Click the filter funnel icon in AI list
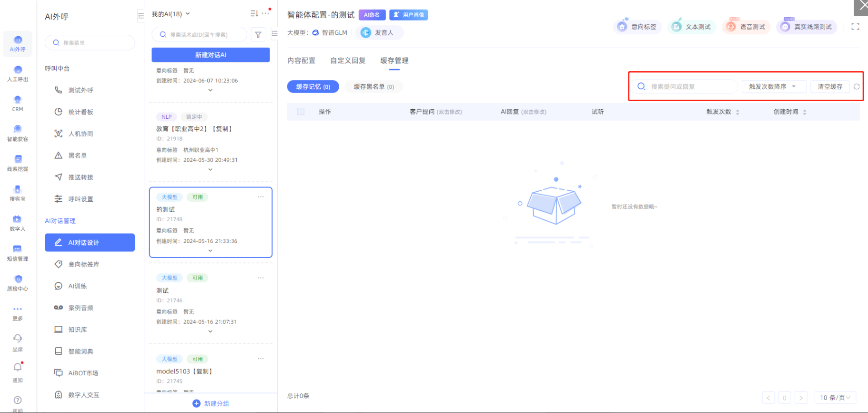The height and width of the screenshot is (413, 868). click(258, 35)
